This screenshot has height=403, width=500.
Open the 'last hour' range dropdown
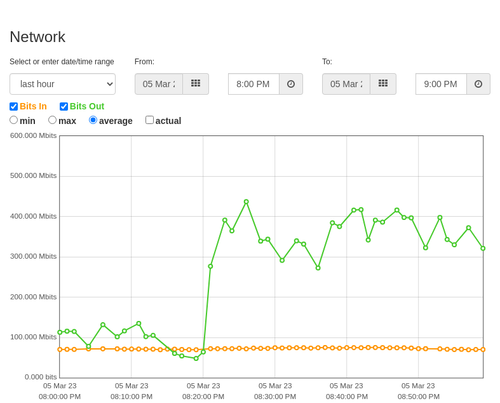pos(63,84)
